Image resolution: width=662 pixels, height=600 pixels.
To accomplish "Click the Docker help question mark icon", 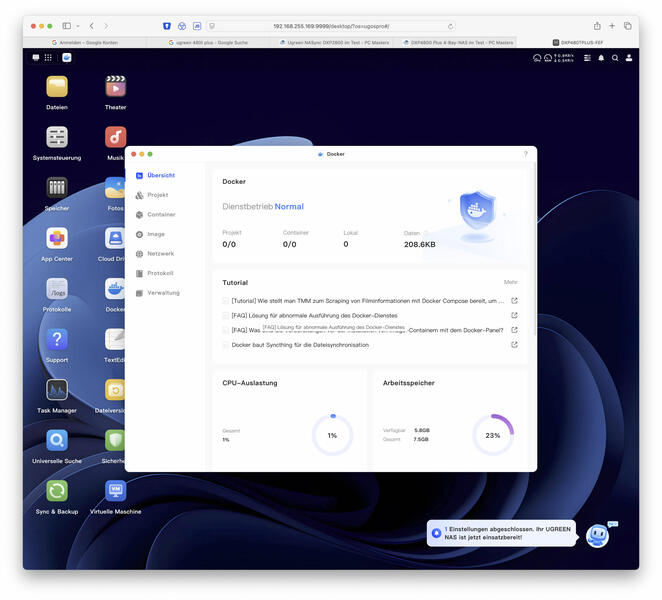I will pyautogui.click(x=526, y=154).
